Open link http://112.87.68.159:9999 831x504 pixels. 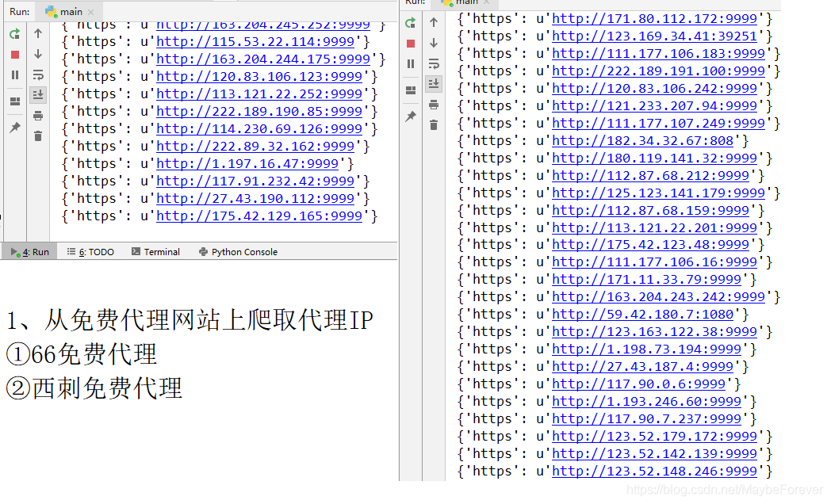tap(651, 210)
